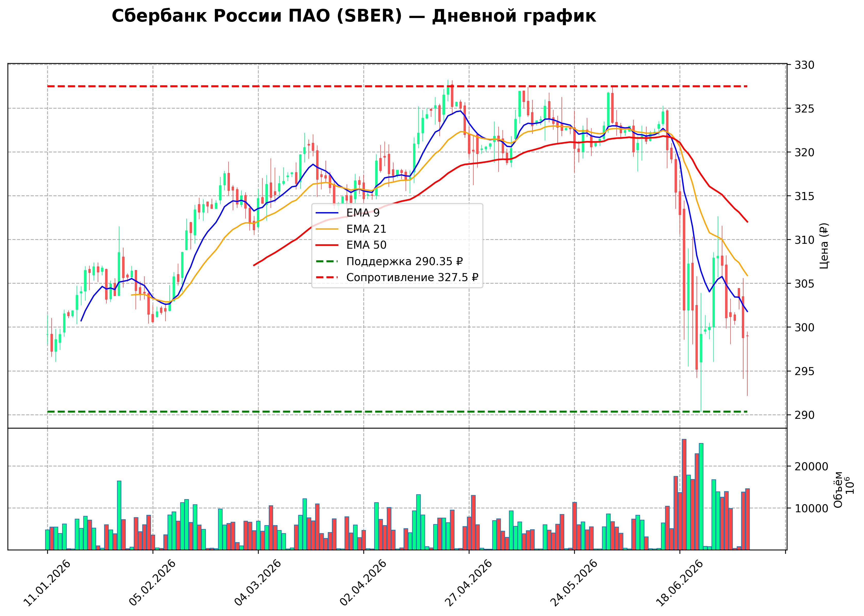864x616 pixels.
Task: Click the green dashed support legend swatch
Action: (x=327, y=261)
